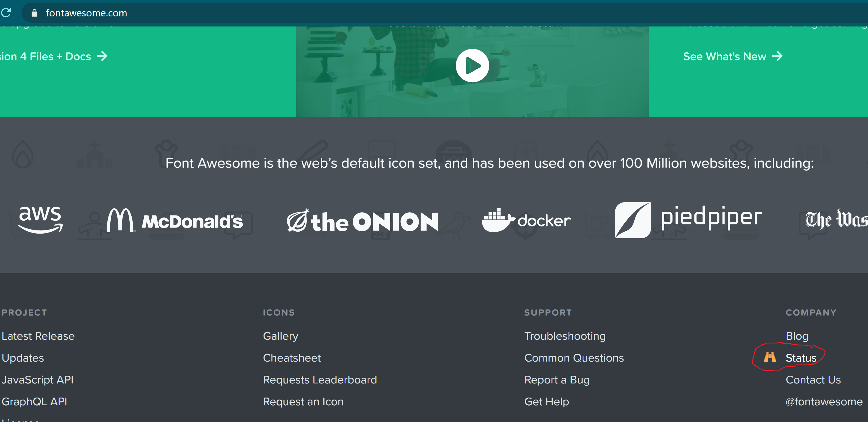Screen dimensions: 868x422
Task: Click the McDonald's logo
Action: 174,221
